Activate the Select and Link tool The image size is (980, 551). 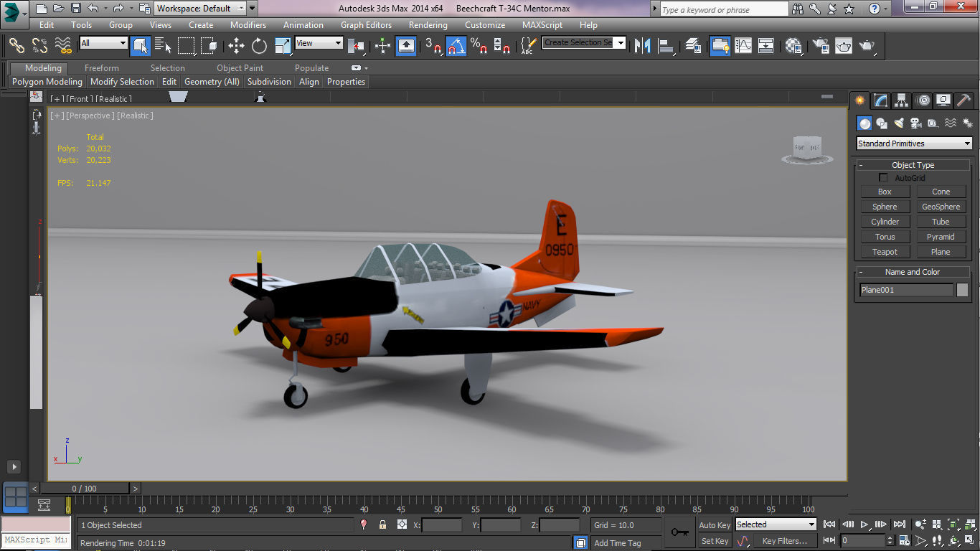(16, 46)
